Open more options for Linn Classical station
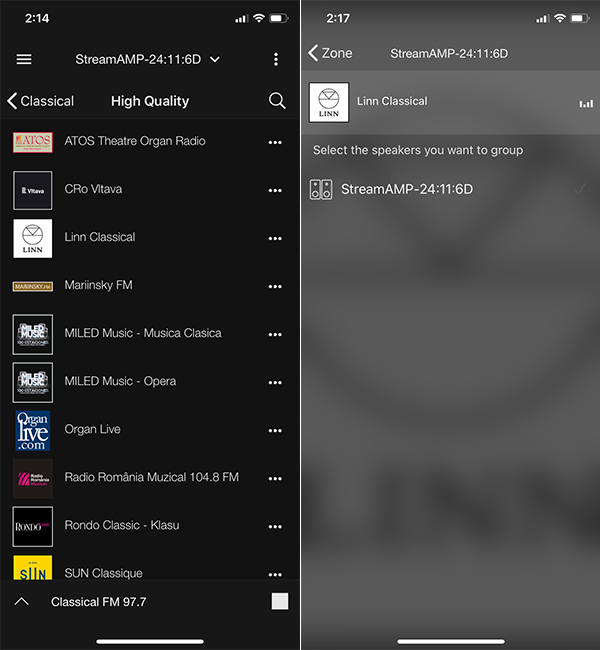 (275, 238)
